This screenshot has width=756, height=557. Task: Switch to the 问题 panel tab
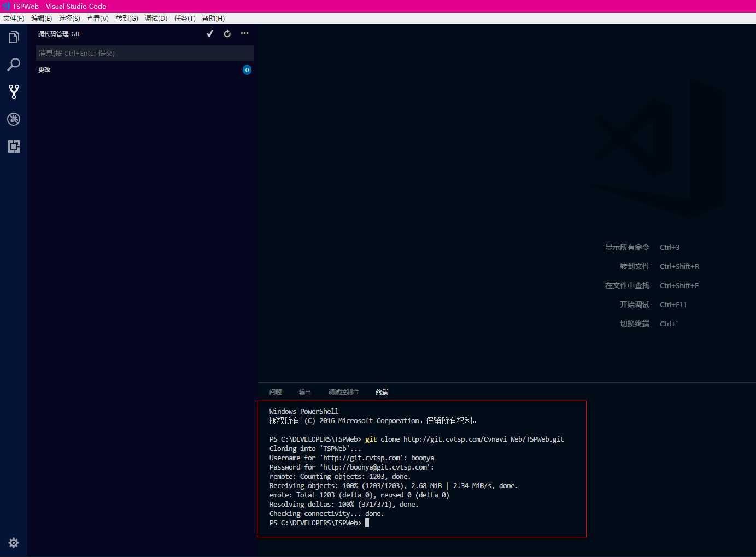pos(276,392)
